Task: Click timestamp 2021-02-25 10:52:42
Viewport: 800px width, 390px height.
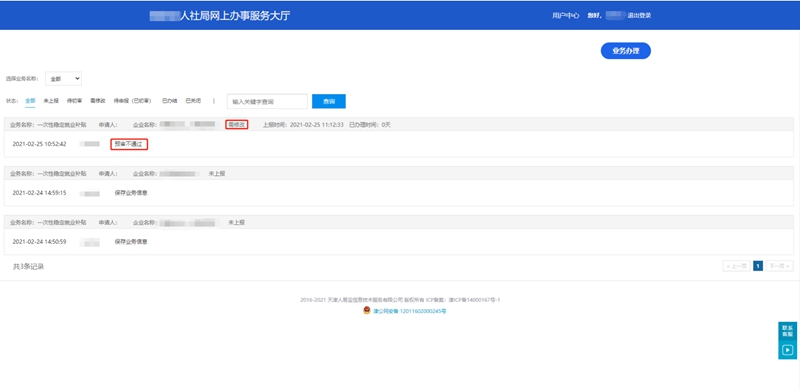Action: point(39,144)
